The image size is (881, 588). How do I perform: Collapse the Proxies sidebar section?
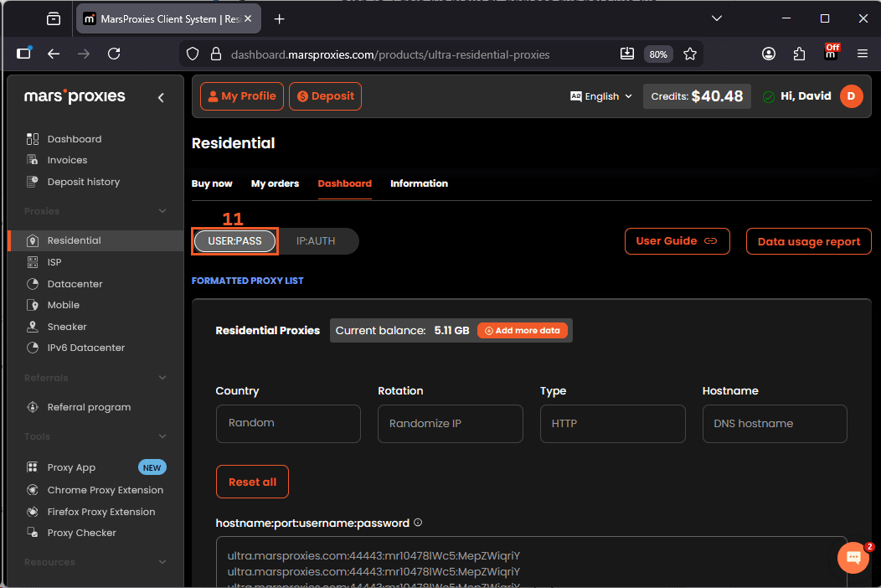tap(162, 211)
